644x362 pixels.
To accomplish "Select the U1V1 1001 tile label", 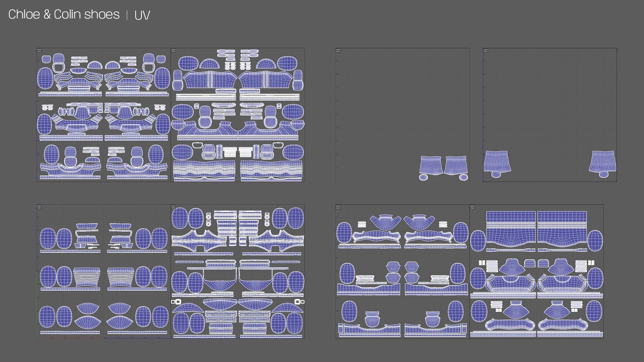I will (39, 207).
